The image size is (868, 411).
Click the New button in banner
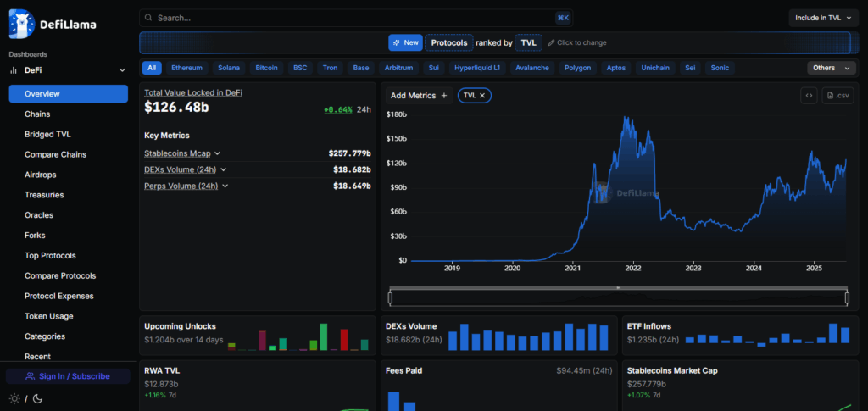pos(405,42)
